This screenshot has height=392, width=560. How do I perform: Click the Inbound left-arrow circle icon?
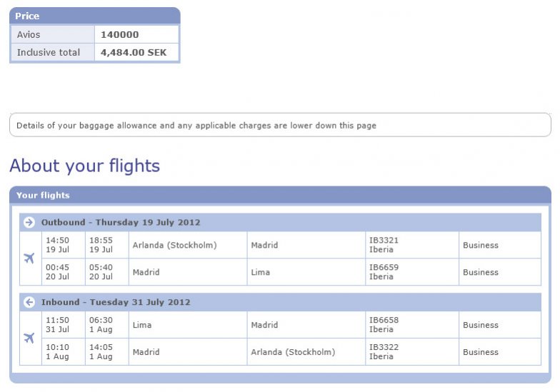point(29,303)
